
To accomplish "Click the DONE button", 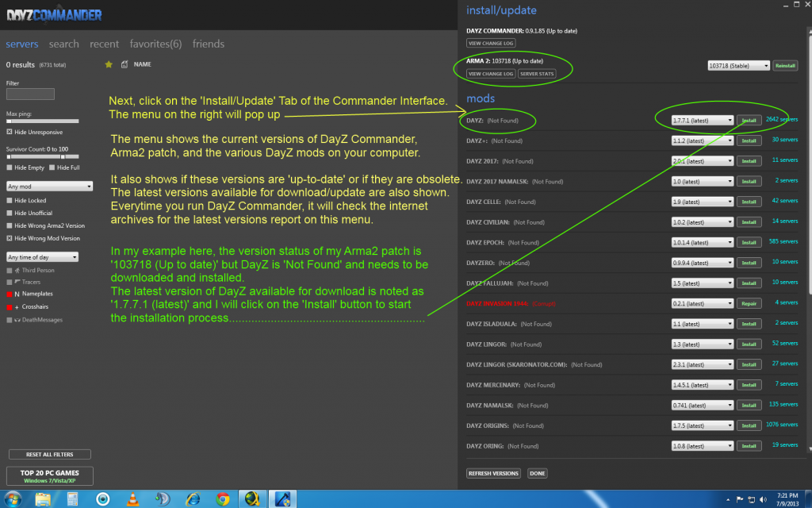I will coord(538,473).
